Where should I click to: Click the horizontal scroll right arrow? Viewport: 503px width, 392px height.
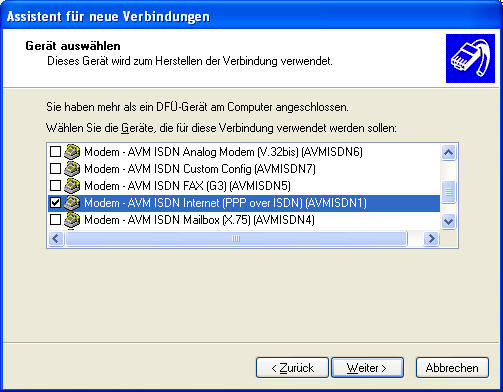432,239
